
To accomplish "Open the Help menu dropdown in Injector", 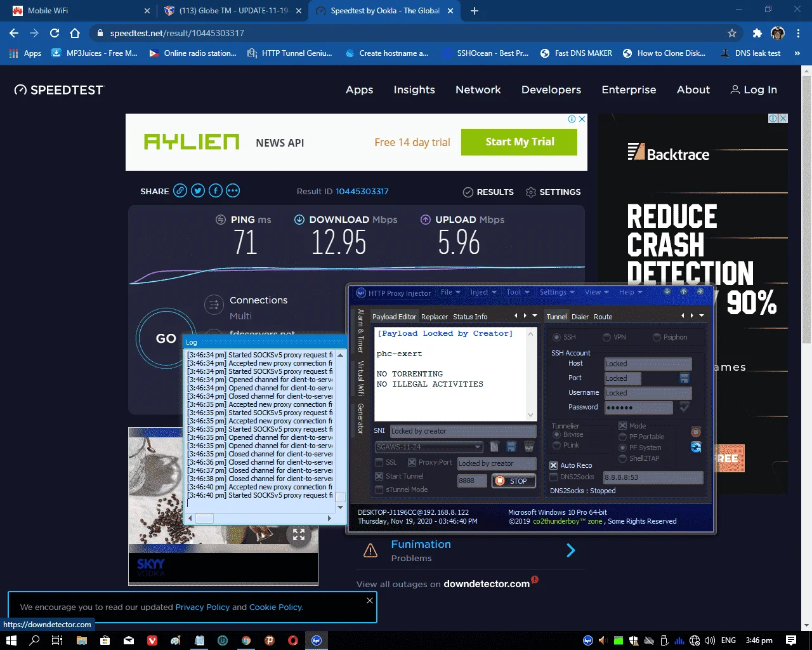I will [x=631, y=292].
